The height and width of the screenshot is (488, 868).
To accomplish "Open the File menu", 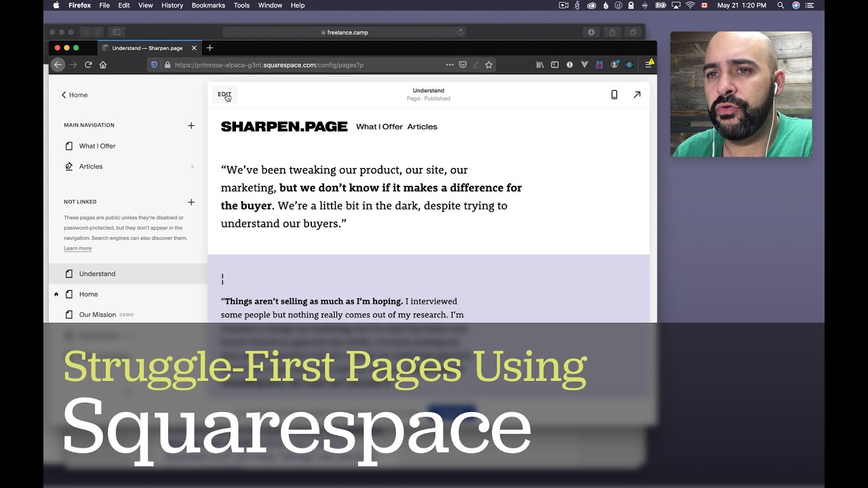I will point(104,5).
